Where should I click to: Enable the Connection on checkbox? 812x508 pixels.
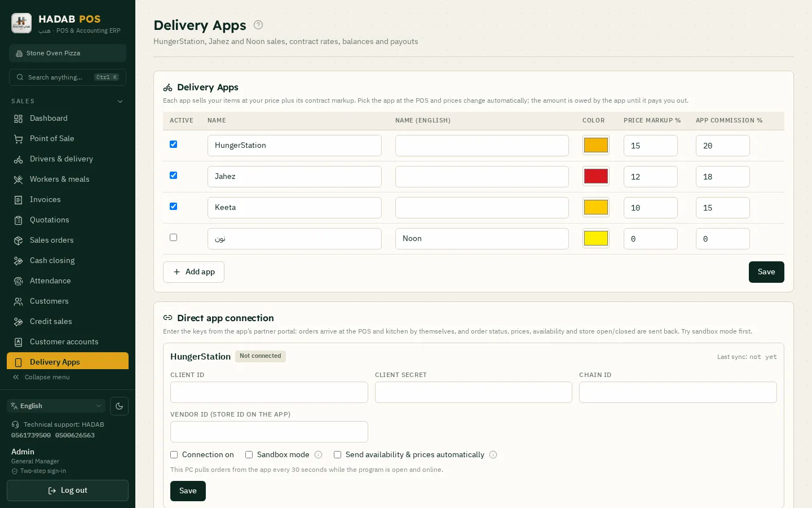click(x=174, y=455)
